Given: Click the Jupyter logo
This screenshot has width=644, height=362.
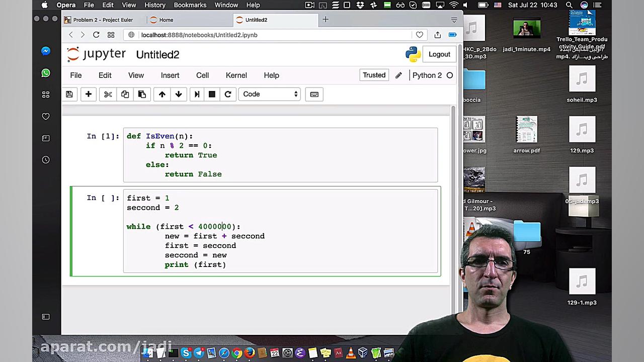Looking at the screenshot, I should 96,54.
